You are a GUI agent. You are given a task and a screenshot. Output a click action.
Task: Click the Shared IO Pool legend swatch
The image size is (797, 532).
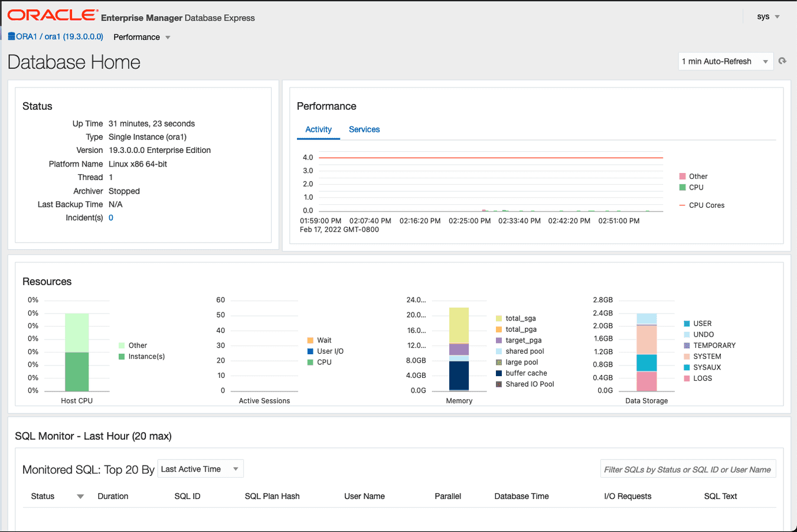click(499, 384)
